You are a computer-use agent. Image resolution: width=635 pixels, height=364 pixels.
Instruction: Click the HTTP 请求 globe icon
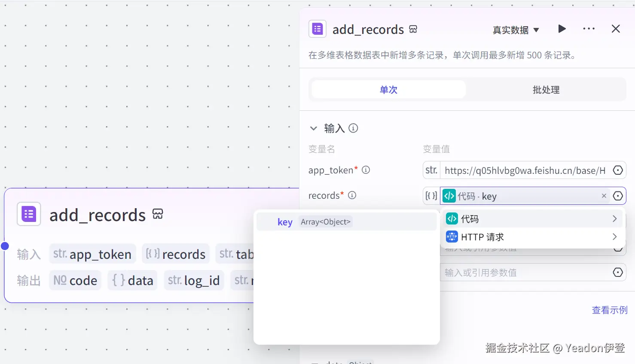point(452,237)
